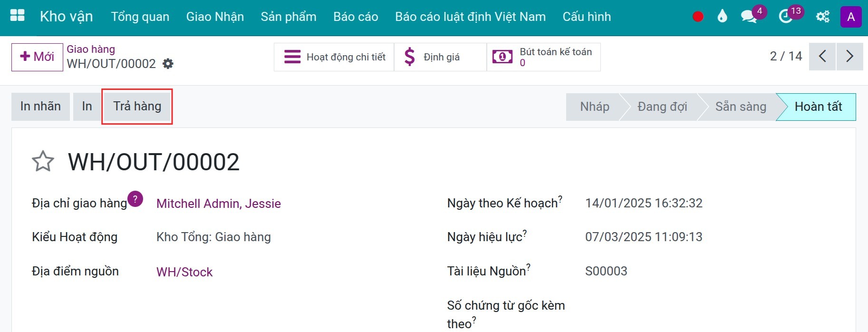Viewport: 868px width, 332px height.
Task: Open Báo cáo luật định Việt Nam menu
Action: point(470,17)
